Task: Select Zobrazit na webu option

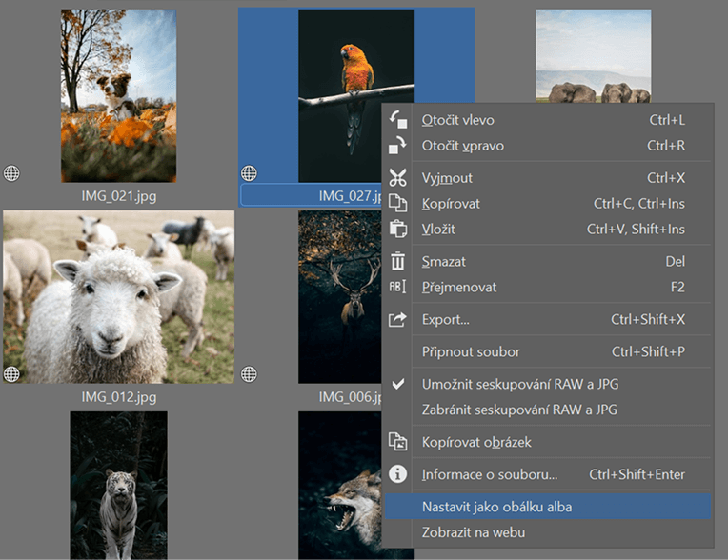Action: point(473,532)
